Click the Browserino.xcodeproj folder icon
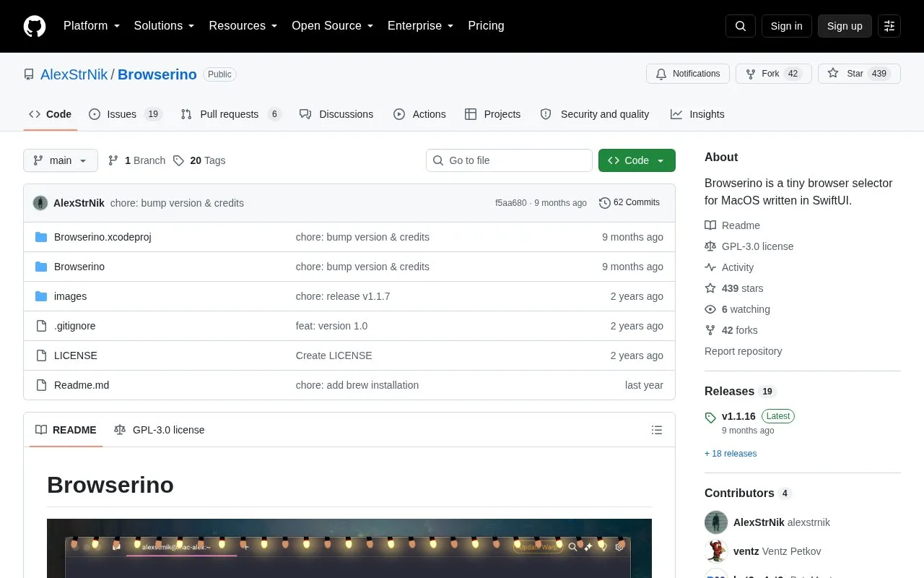The width and height of the screenshot is (924, 578). point(41,237)
